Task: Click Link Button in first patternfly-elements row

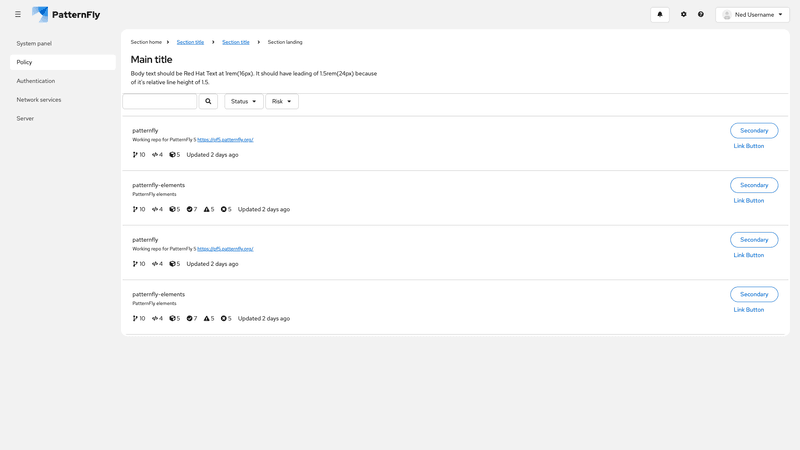Action: pyautogui.click(x=748, y=201)
